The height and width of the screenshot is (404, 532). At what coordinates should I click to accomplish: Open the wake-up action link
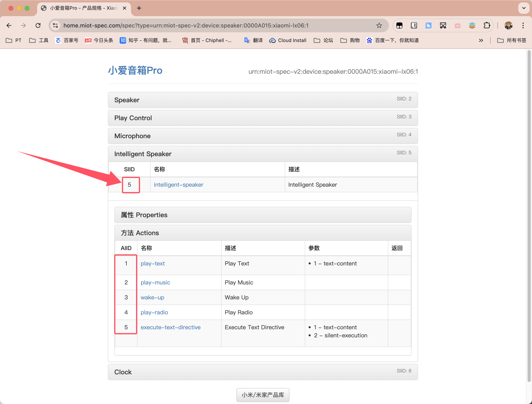(x=152, y=298)
